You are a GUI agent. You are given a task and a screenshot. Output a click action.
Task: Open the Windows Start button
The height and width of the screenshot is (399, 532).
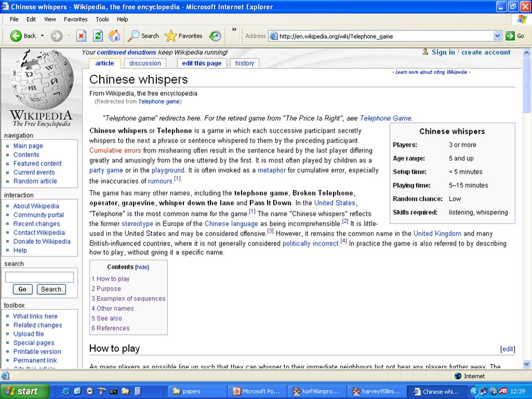[24, 391]
